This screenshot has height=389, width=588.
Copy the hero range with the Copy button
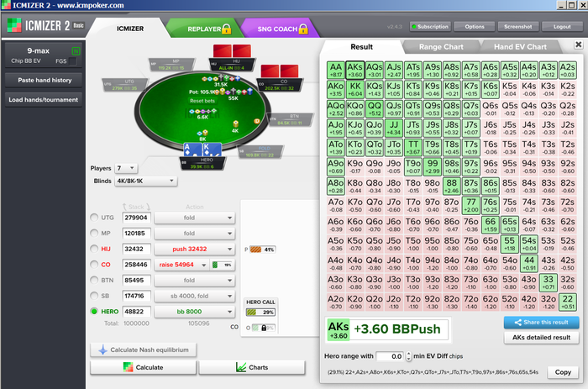coord(563,372)
